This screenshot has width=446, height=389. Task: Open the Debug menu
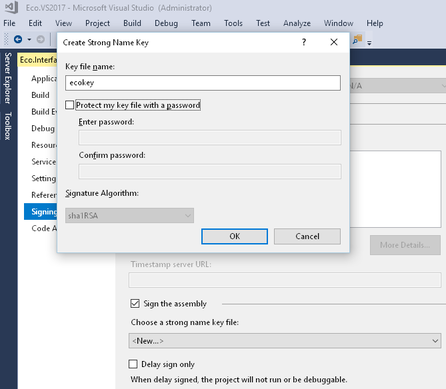tap(166, 23)
